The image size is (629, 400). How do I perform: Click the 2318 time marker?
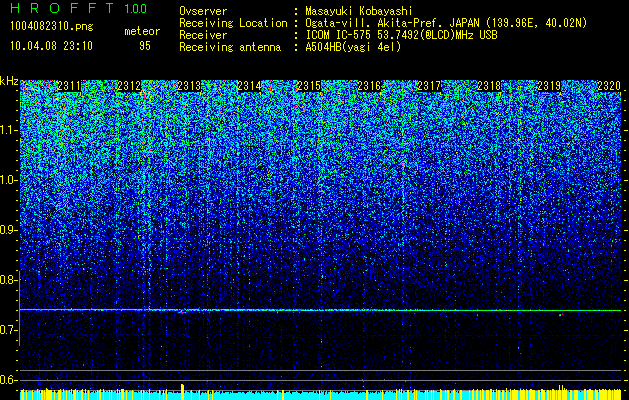tap(489, 86)
